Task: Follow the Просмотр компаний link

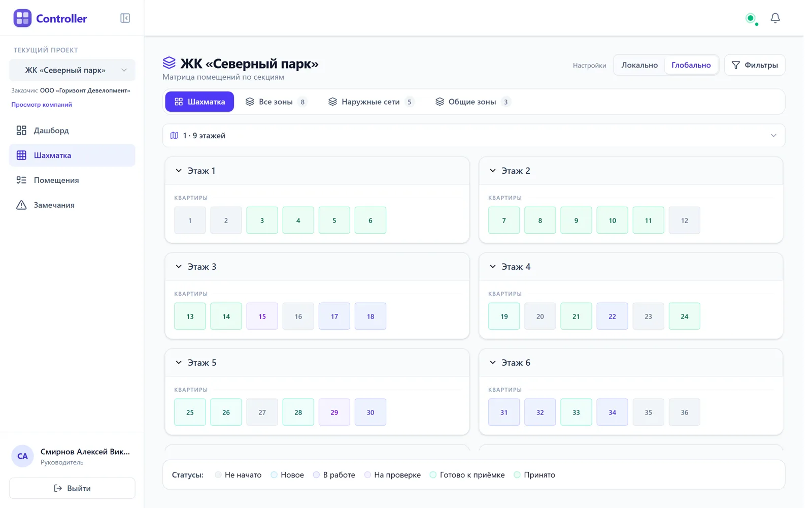Action: click(42, 105)
